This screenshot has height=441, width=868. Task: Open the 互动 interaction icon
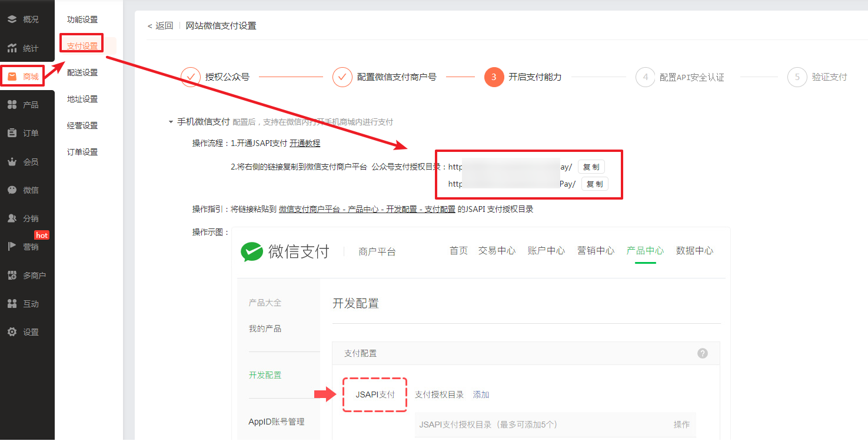pos(12,303)
